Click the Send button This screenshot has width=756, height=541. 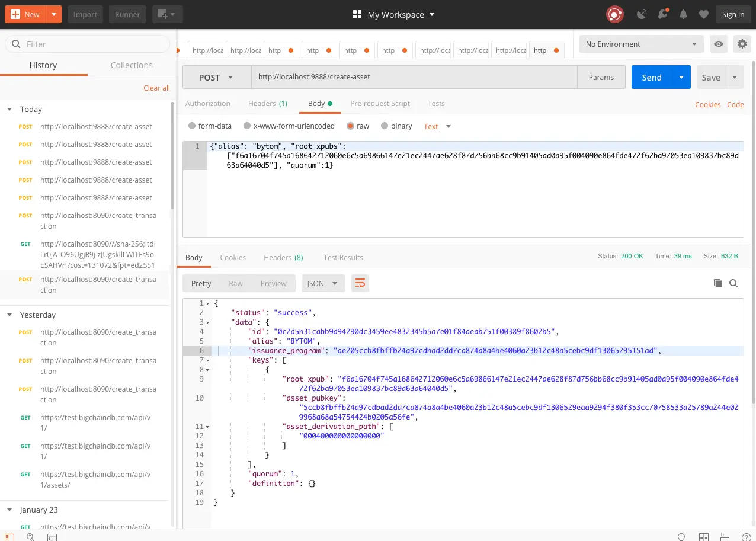click(x=652, y=77)
